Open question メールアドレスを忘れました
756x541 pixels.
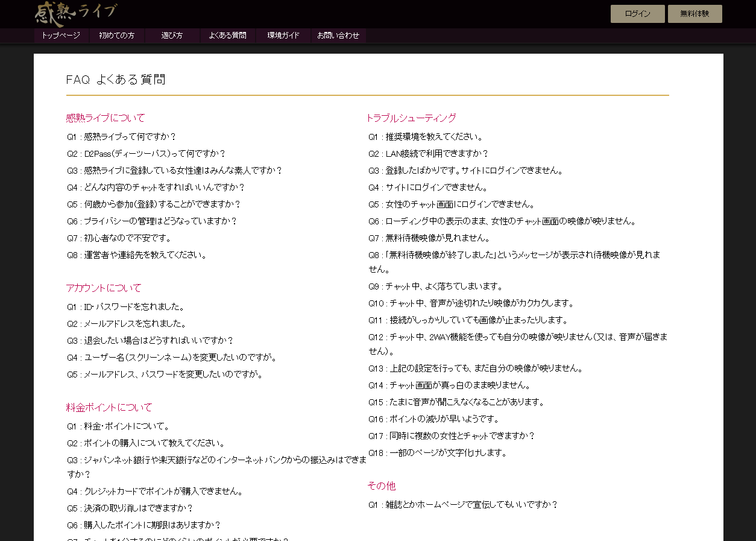127,324
